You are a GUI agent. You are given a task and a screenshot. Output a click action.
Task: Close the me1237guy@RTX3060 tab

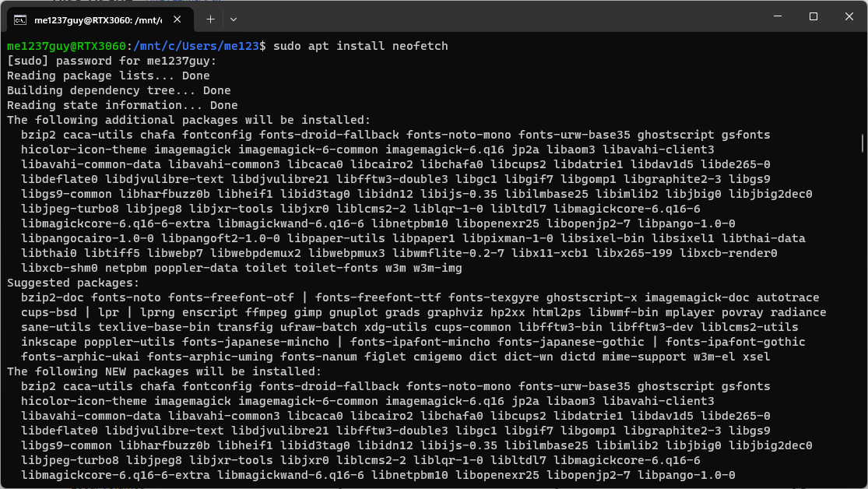tap(177, 19)
